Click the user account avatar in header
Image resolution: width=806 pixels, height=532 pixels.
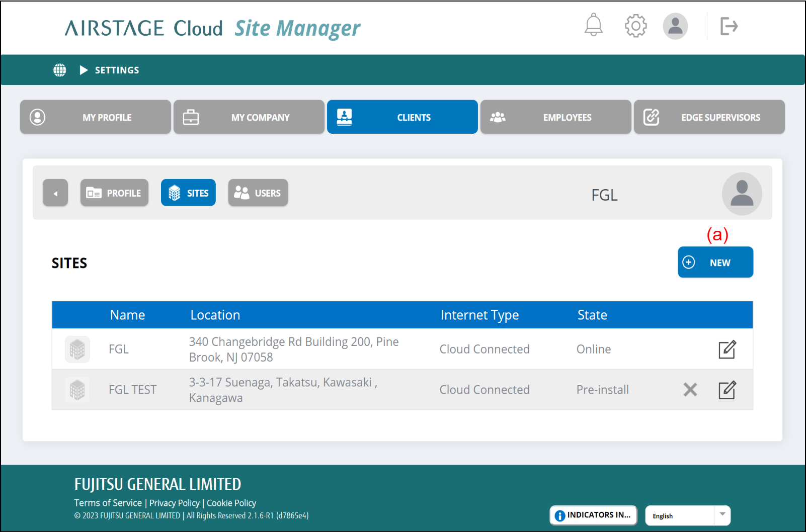[675, 26]
